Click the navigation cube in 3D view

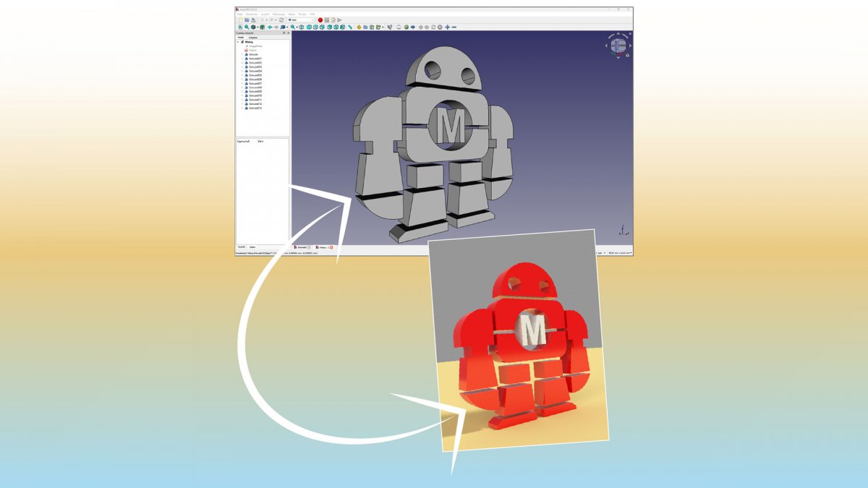pos(618,46)
